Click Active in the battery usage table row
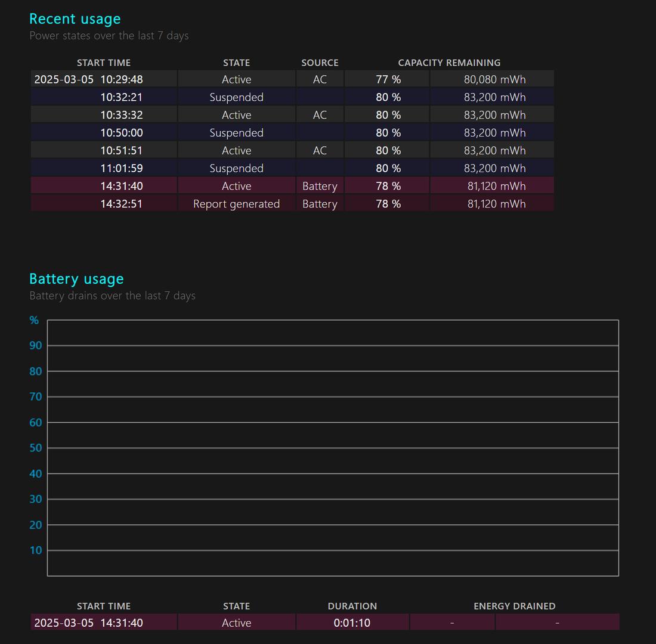Image resolution: width=656 pixels, height=644 pixels. (x=236, y=623)
